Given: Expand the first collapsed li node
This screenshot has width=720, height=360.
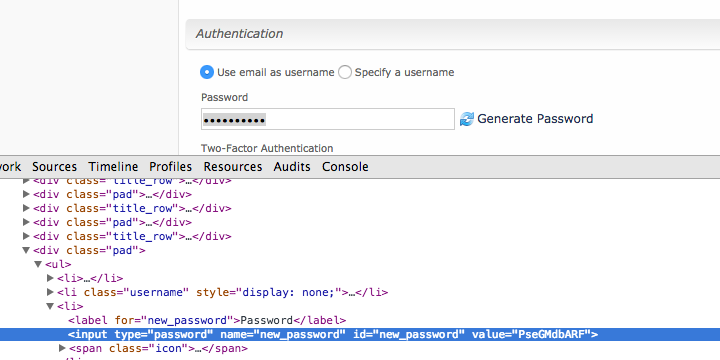Looking at the screenshot, I should [51, 278].
